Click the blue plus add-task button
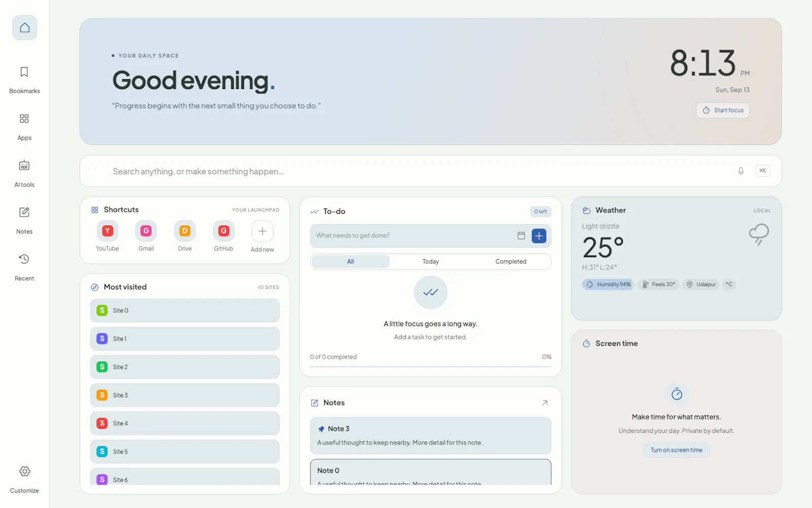The width and height of the screenshot is (812, 508). point(539,236)
